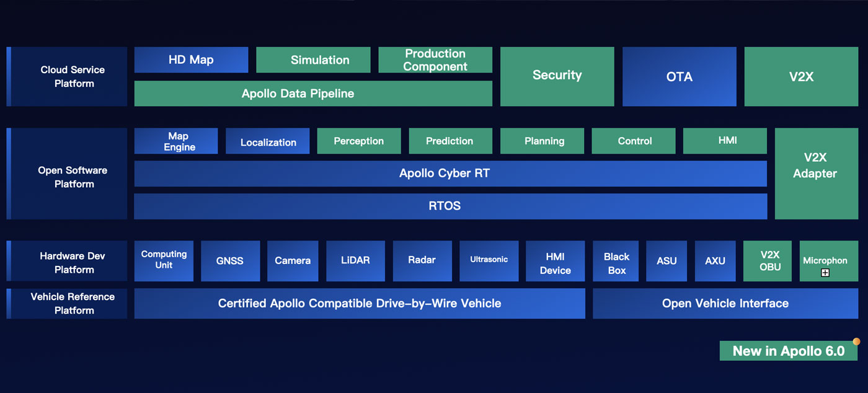Select the Apollo Cyber RT bar
The image size is (868, 393).
pyautogui.click(x=451, y=174)
